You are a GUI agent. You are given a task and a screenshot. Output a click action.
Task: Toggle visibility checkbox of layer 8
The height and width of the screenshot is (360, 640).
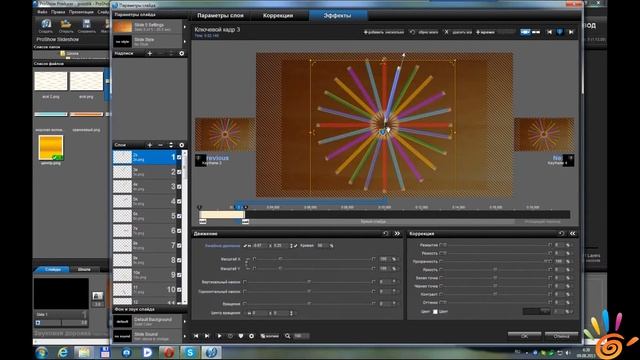tap(179, 260)
